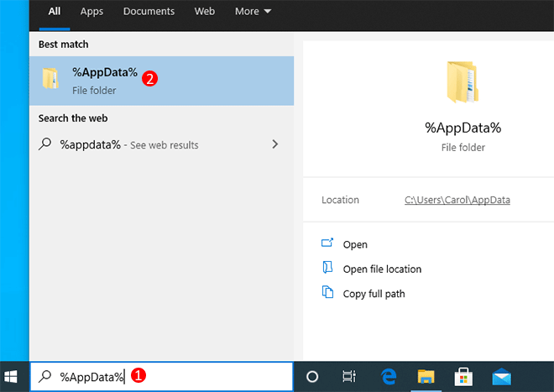The height and width of the screenshot is (392, 554).
Task: Click the magnifier icon beside %appdata% web result
Action: click(x=44, y=144)
